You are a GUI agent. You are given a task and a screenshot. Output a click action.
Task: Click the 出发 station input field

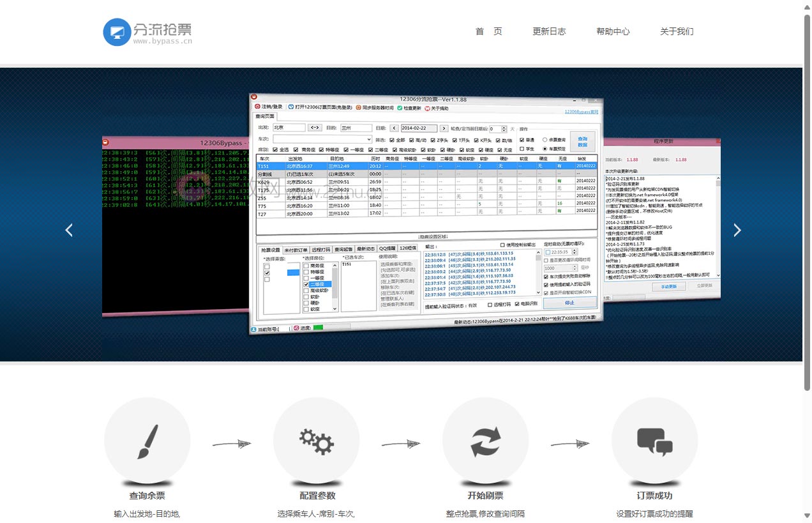[x=289, y=128]
